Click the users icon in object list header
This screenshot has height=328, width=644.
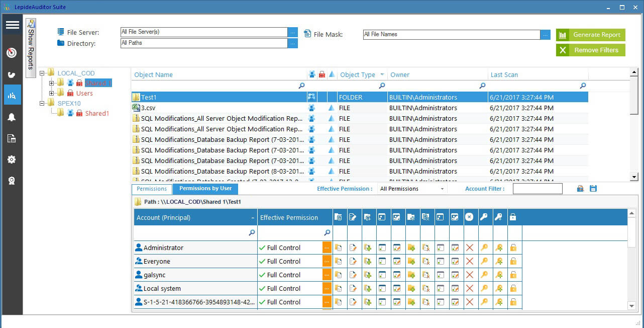click(312, 74)
